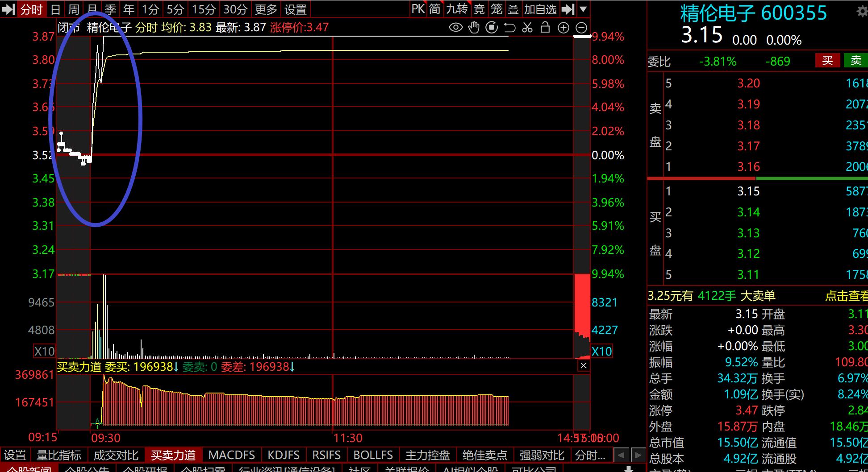Select the 15分 timeframe tab
Viewport: 868px width, 472px height.
204,9
